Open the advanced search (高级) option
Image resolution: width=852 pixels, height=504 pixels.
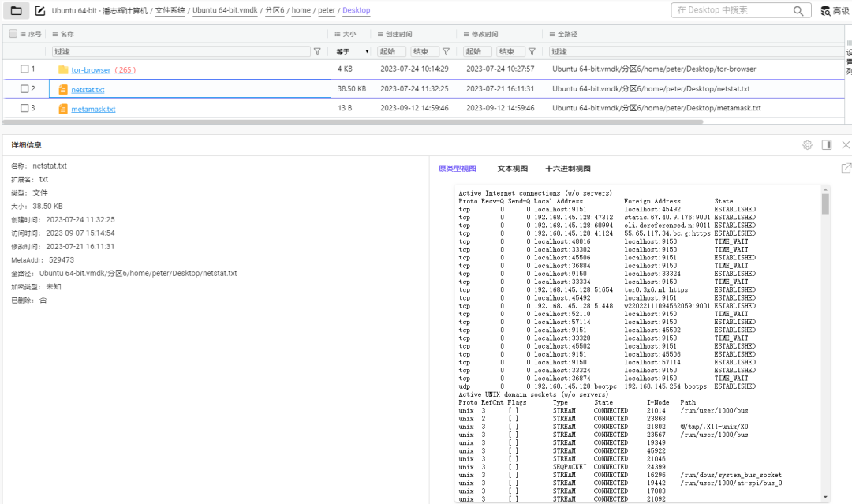(835, 10)
